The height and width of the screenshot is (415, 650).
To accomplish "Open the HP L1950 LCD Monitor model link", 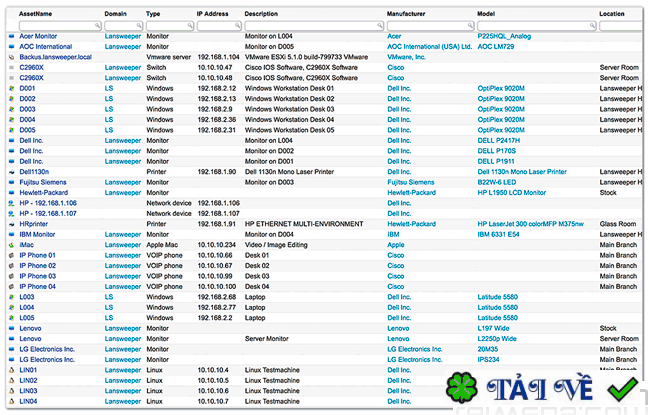I will pos(512,193).
